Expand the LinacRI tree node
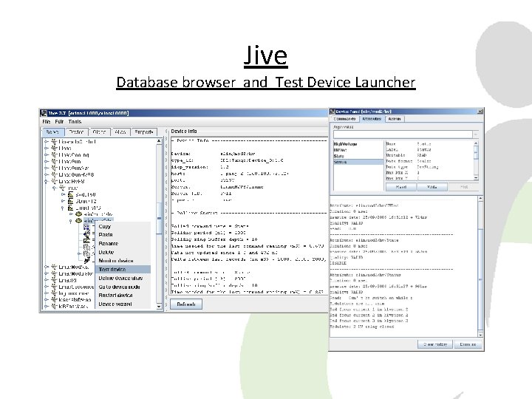Viewport: 532px width, 399px height. pos(46,280)
